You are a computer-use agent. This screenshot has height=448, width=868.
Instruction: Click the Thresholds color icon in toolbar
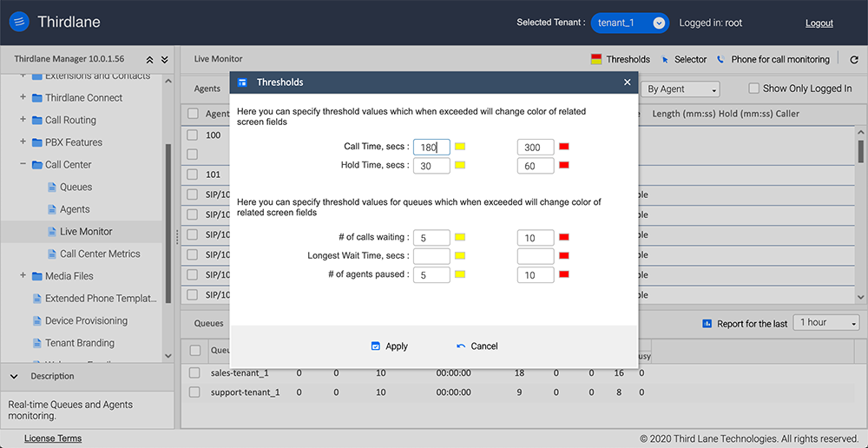(595, 60)
